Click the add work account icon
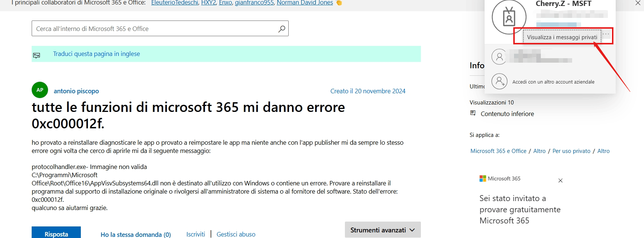The height and width of the screenshot is (238, 644). 499,81
